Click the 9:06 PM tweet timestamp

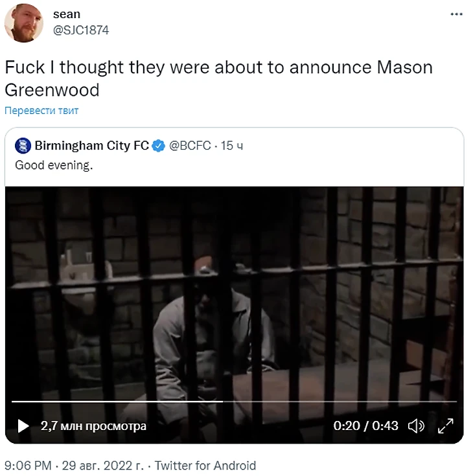pyautogui.click(x=28, y=466)
